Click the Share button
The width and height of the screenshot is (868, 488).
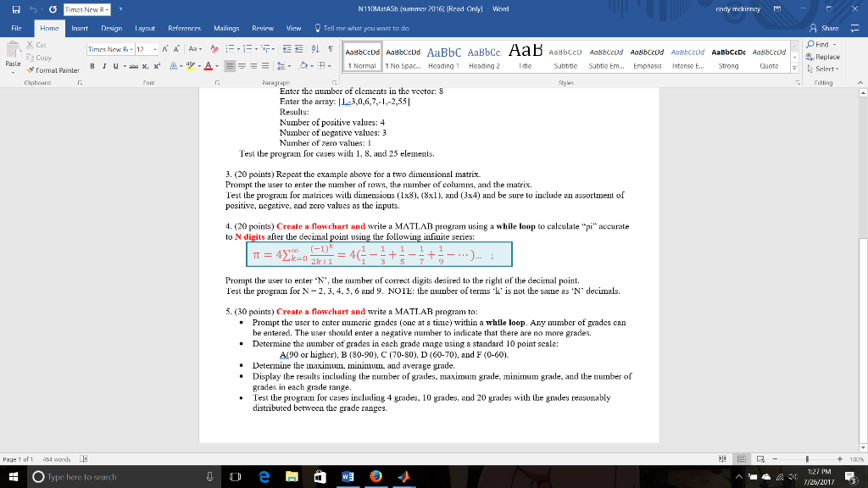point(826,28)
